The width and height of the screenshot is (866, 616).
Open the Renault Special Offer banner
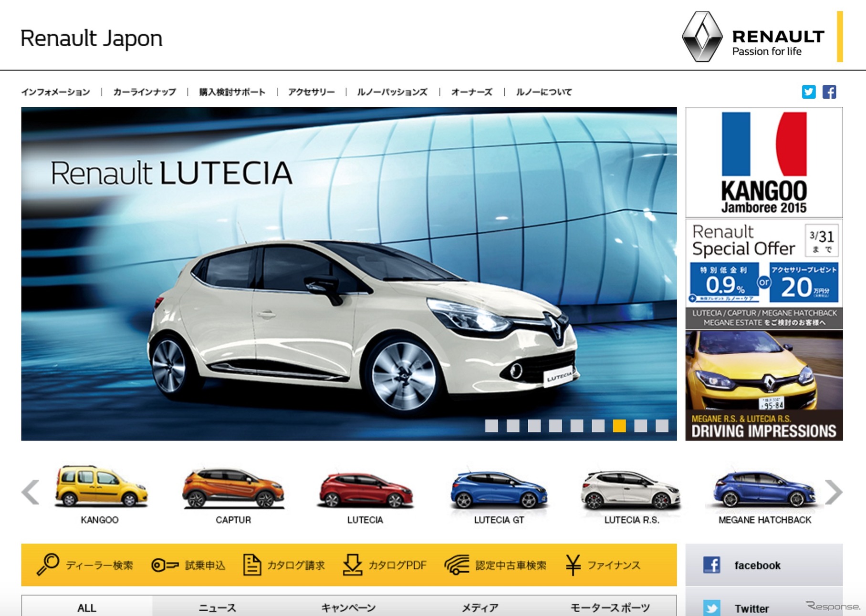click(x=764, y=274)
